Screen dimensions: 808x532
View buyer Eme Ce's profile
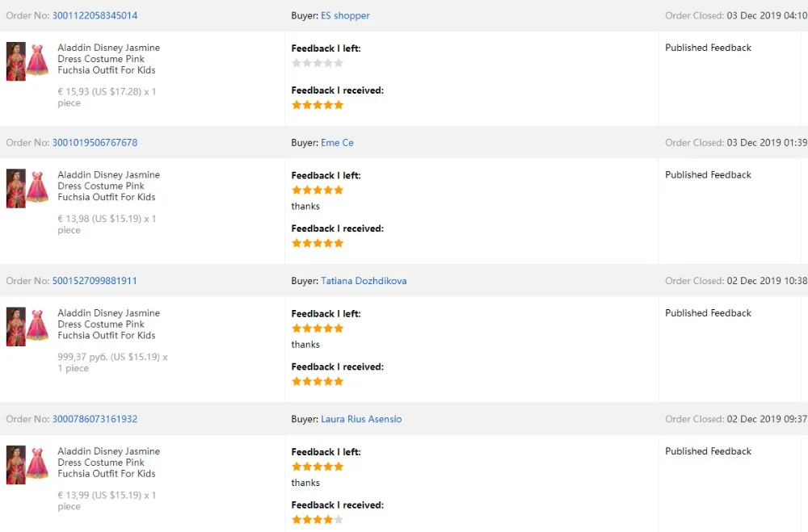tap(337, 143)
